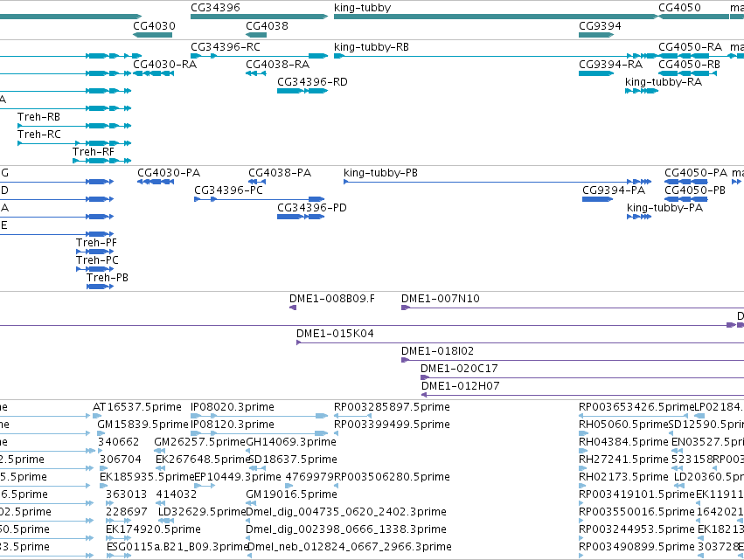This screenshot has width=744, height=560.
Task: Select transcript Treh-RC
Action: [74, 143]
